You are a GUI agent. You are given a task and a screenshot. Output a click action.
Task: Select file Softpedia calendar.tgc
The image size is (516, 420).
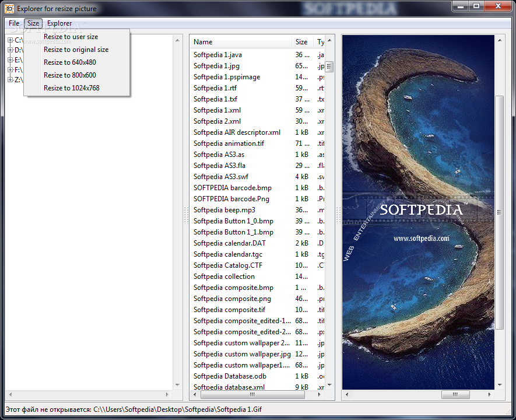point(228,254)
